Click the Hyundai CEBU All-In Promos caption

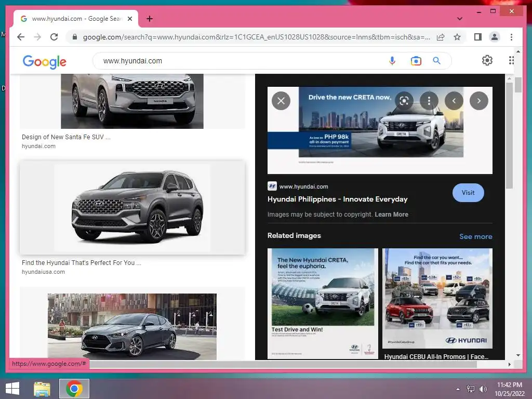pyautogui.click(x=436, y=356)
